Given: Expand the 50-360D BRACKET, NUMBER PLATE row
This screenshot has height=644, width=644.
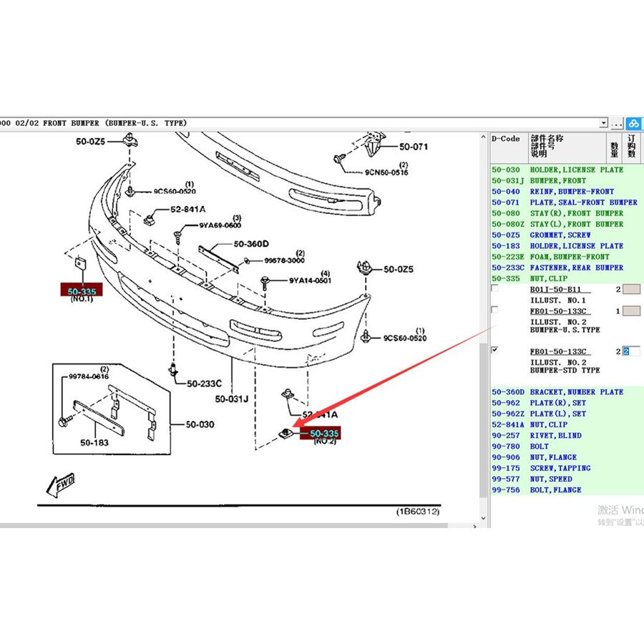Looking at the screenshot, I should coord(557,392).
